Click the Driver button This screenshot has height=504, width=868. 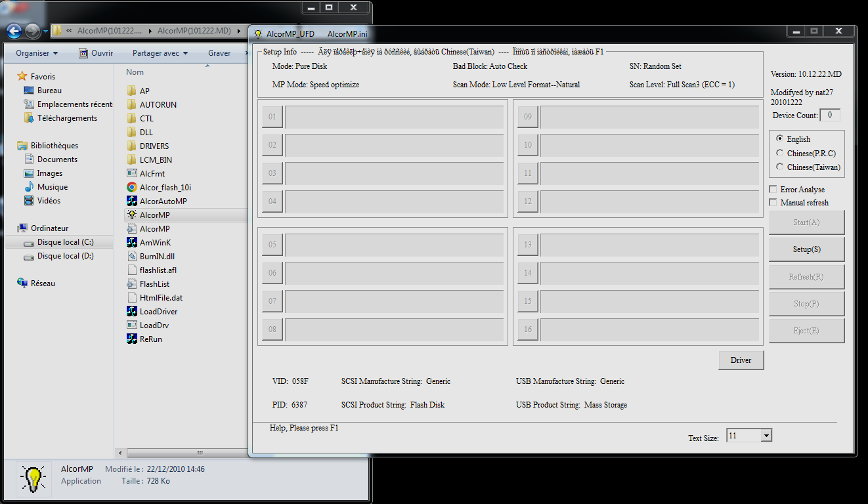pos(741,360)
